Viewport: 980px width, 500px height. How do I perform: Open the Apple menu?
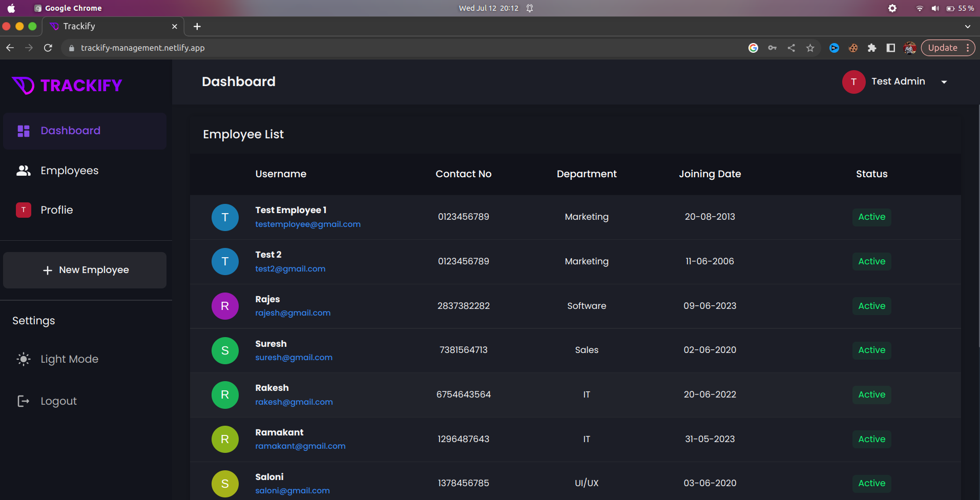[11, 8]
